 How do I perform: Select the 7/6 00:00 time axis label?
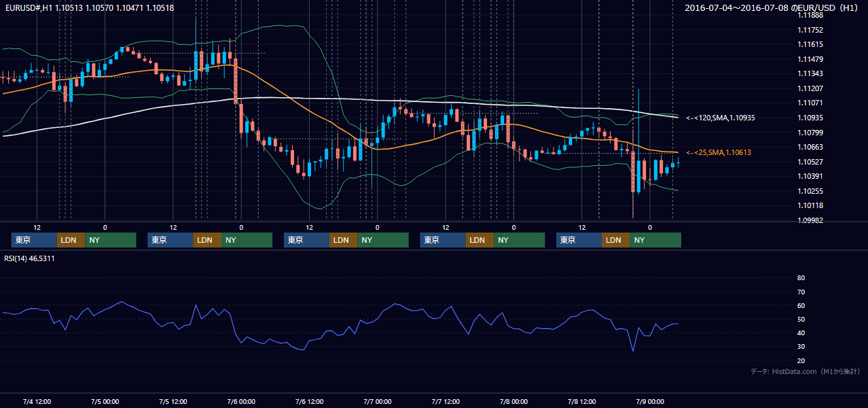click(241, 401)
